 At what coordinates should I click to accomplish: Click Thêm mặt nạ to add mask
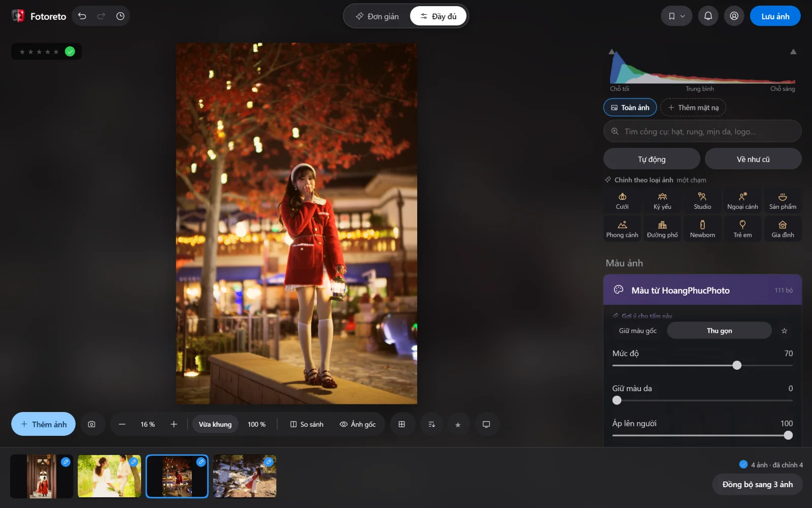[x=693, y=108]
